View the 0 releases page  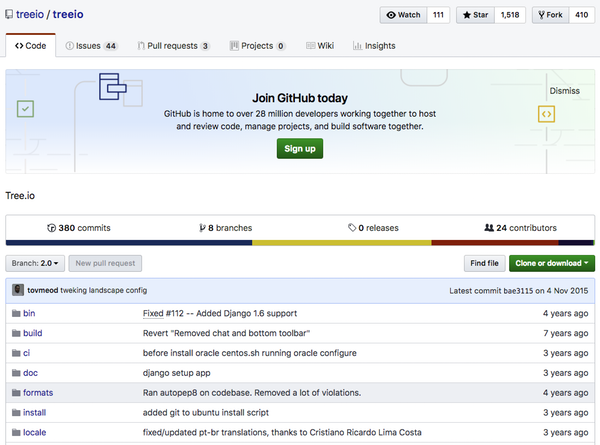373,228
